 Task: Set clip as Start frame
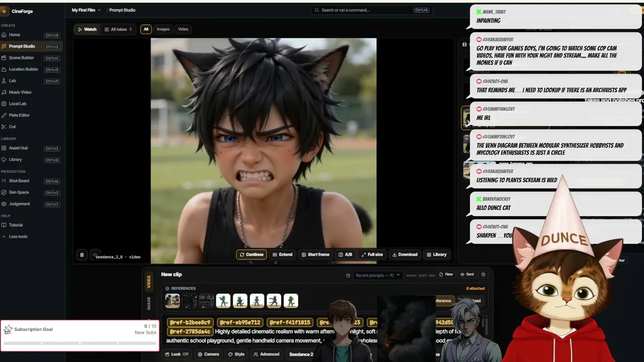[315, 254]
